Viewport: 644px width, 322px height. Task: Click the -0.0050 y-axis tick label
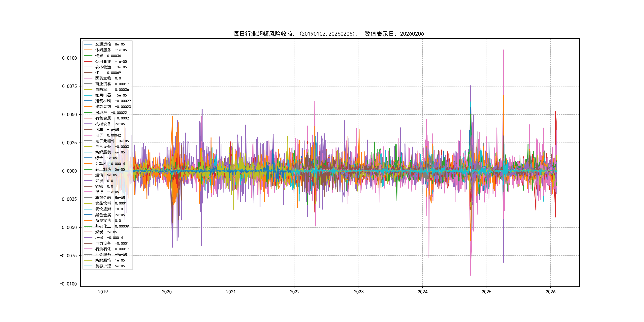tap(68, 227)
